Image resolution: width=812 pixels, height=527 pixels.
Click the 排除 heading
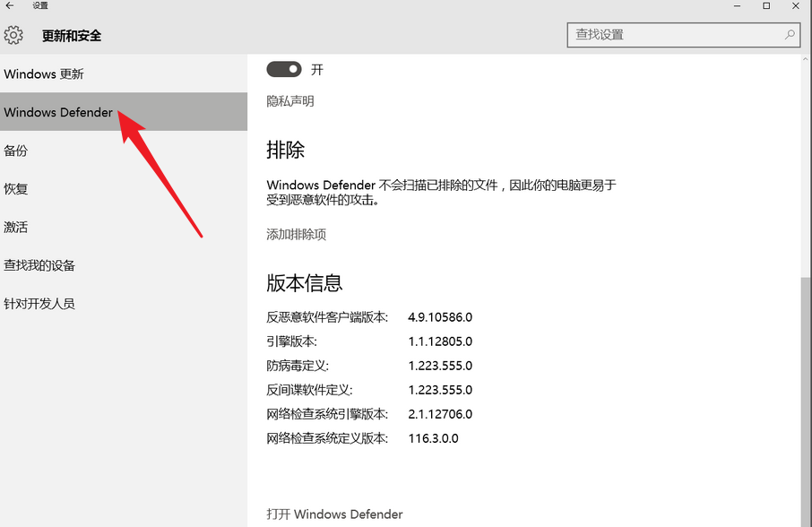tap(285, 151)
